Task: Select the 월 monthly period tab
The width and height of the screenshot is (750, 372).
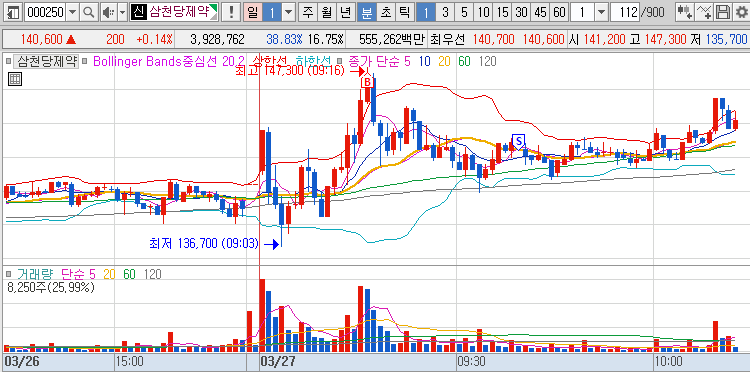Action: click(326, 12)
